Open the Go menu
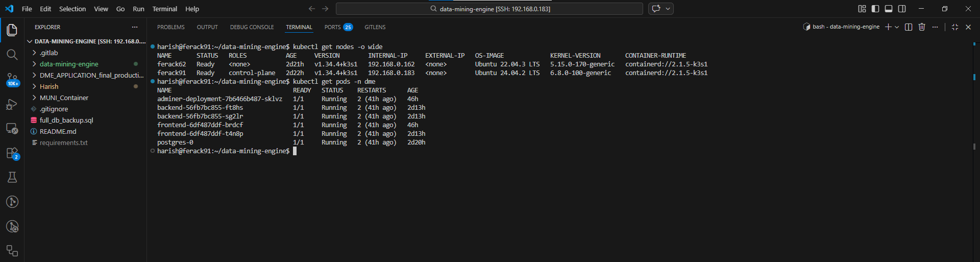The image size is (980, 262). pos(120,9)
